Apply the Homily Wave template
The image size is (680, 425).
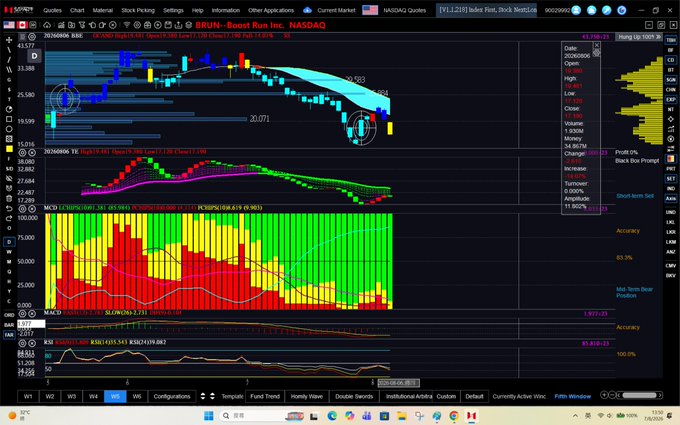click(x=307, y=396)
